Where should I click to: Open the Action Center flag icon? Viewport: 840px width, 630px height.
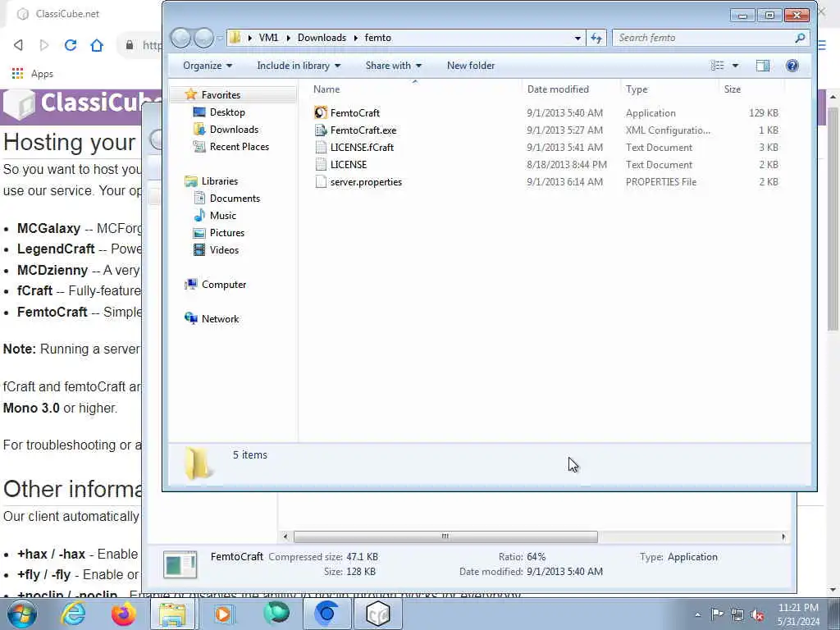pyautogui.click(x=717, y=614)
